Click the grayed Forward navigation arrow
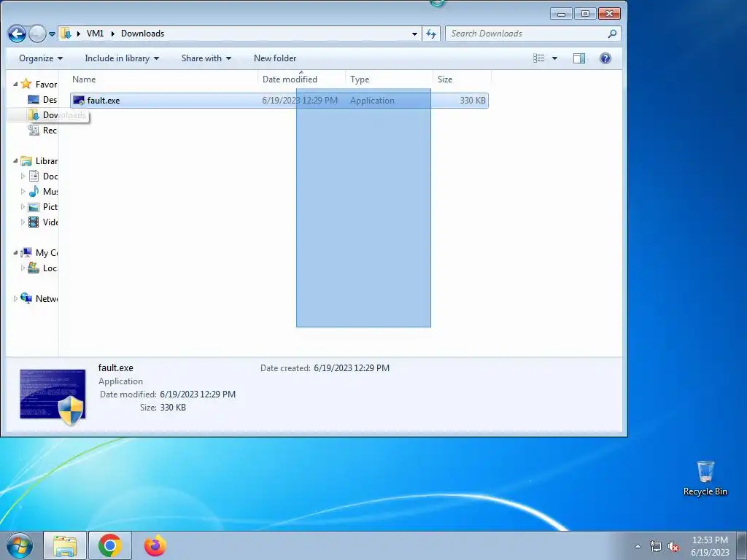 pyautogui.click(x=37, y=34)
